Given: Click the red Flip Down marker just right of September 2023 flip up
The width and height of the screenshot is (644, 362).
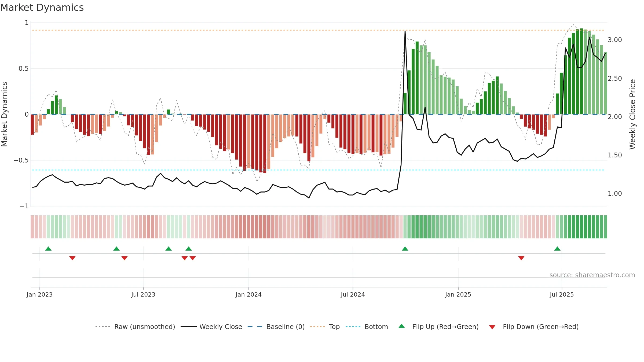Looking at the screenshot, I should coord(193,258).
